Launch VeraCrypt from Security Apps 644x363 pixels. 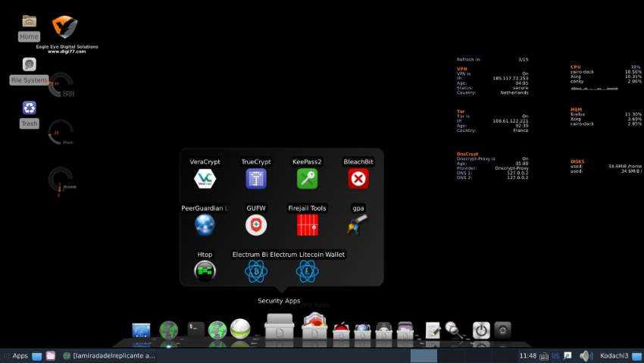point(205,179)
